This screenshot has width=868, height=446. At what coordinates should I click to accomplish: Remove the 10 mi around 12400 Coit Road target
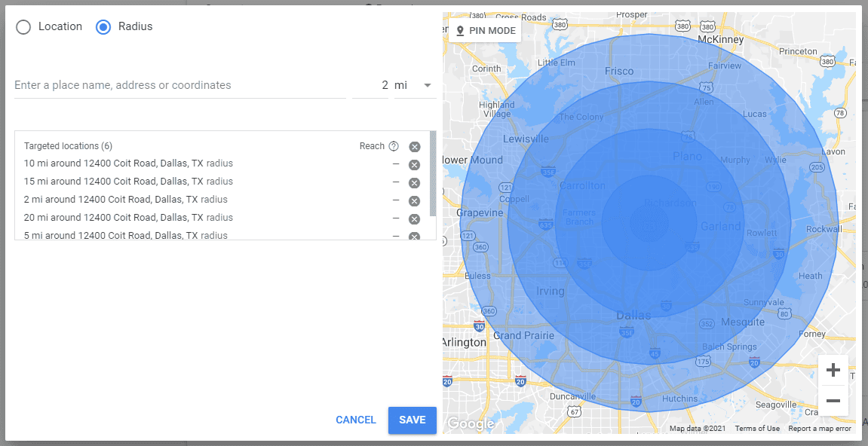414,165
